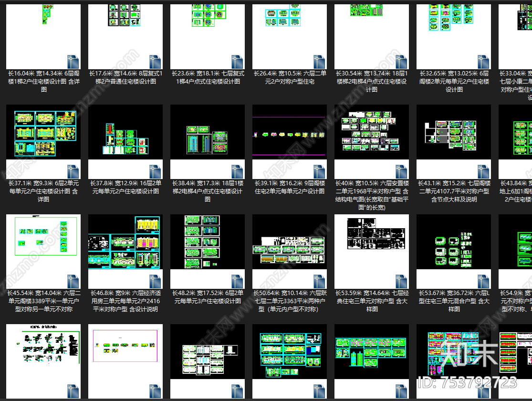Select the 长17.6米 宽14.6米 drawing thumbnail
Screen dimensions: 532x401
pos(125,37)
